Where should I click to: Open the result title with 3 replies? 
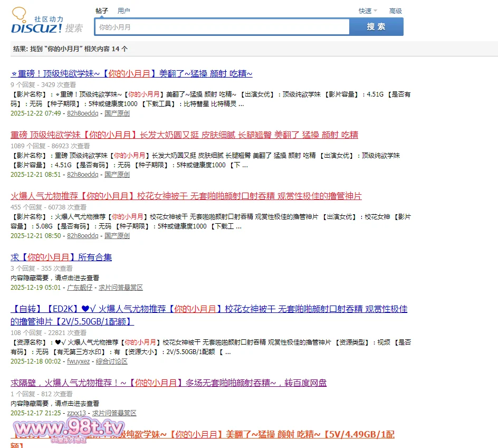[61, 257]
